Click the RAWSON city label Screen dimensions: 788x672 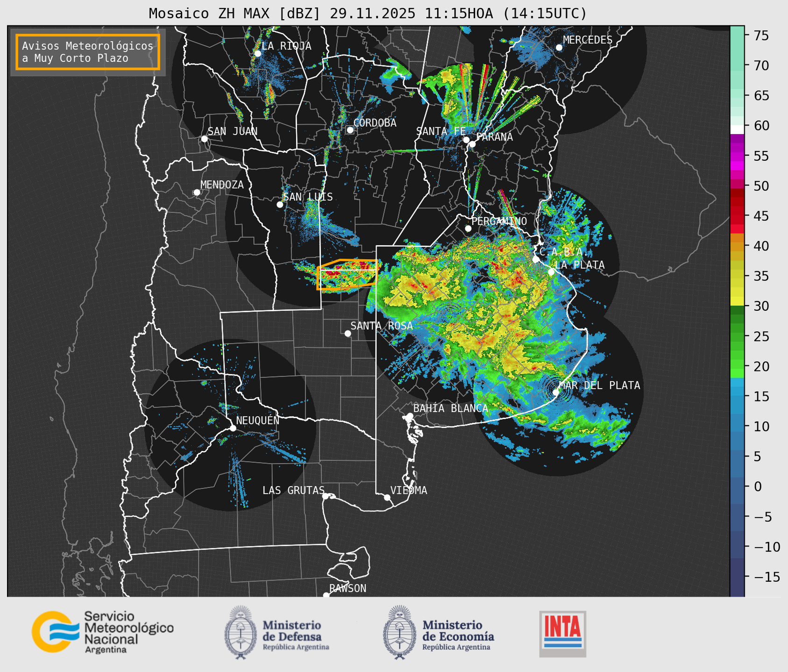(348, 588)
